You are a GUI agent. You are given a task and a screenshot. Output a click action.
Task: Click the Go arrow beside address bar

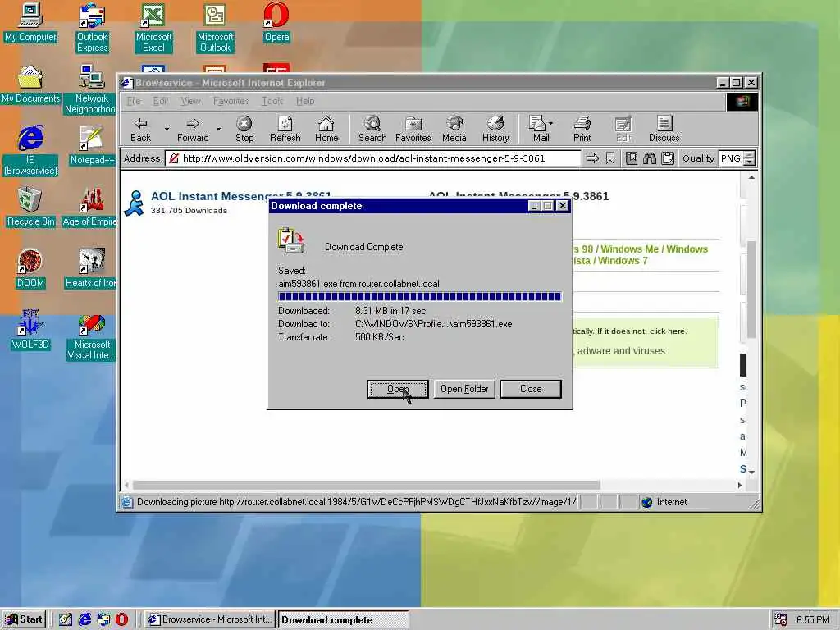coord(592,158)
